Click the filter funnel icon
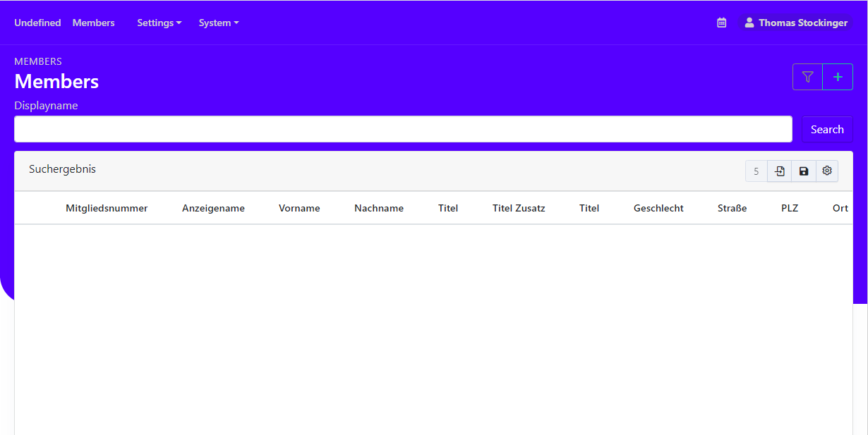Image resolution: width=868 pixels, height=435 pixels. [x=807, y=77]
